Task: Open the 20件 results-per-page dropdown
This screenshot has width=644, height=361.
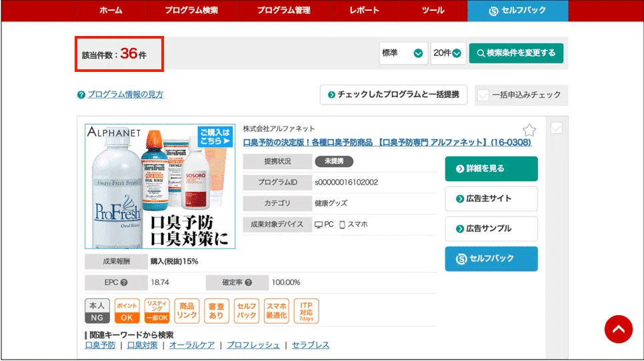Action: click(x=447, y=53)
